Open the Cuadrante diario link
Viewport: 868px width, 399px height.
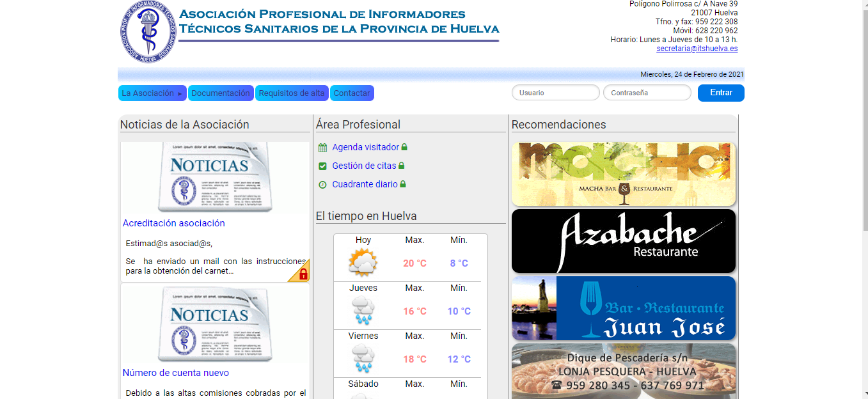pos(365,184)
